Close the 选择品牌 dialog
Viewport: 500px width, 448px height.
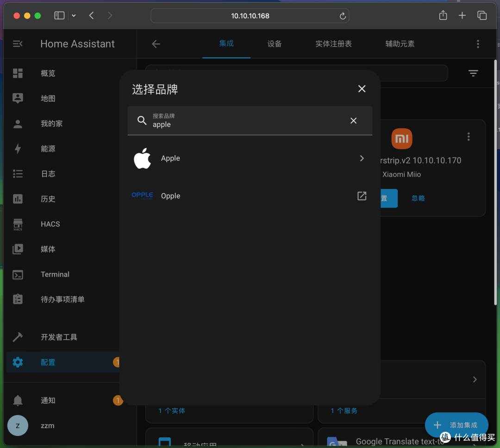(x=362, y=88)
